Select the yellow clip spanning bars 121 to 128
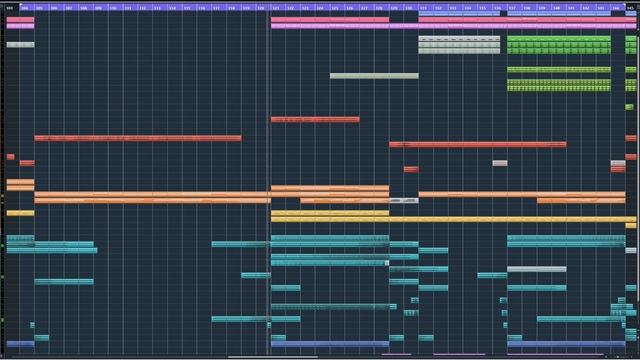 pyautogui.click(x=330, y=213)
